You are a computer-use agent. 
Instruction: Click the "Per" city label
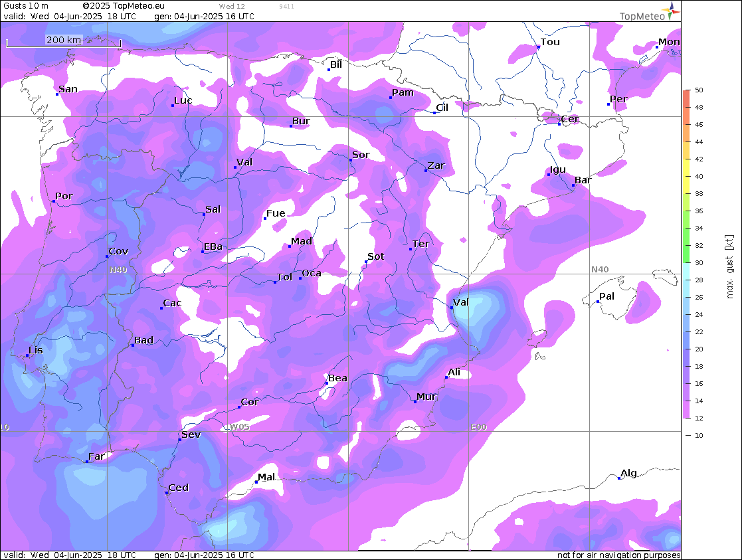(x=618, y=99)
